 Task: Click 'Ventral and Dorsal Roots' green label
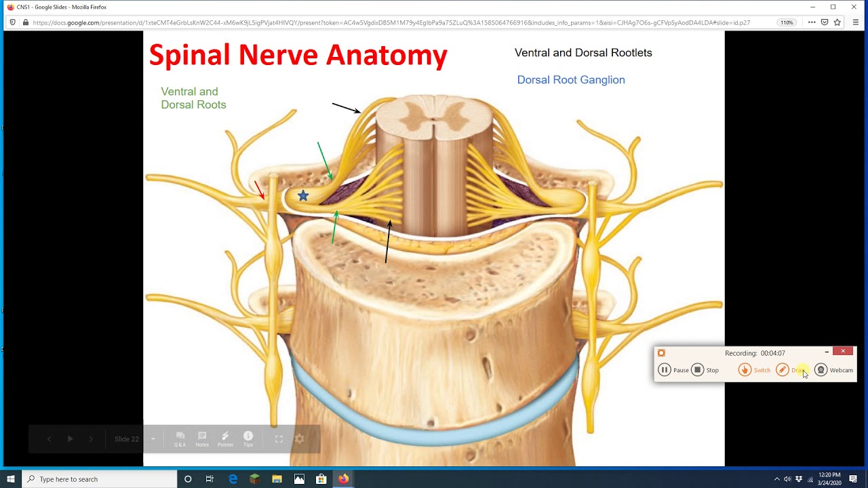click(x=193, y=98)
